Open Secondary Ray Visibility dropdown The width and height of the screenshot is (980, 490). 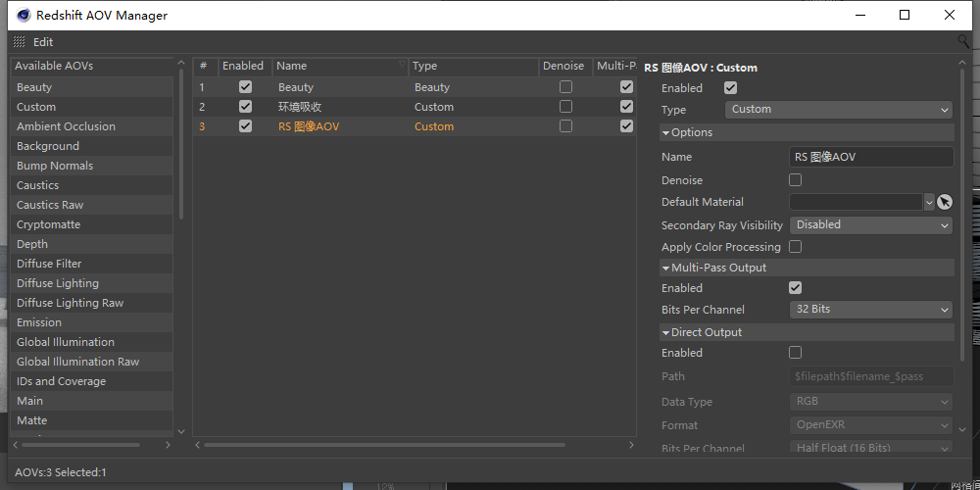tap(870, 225)
